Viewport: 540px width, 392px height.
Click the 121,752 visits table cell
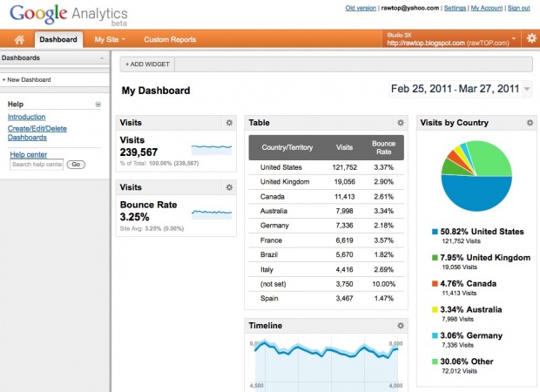(x=344, y=167)
